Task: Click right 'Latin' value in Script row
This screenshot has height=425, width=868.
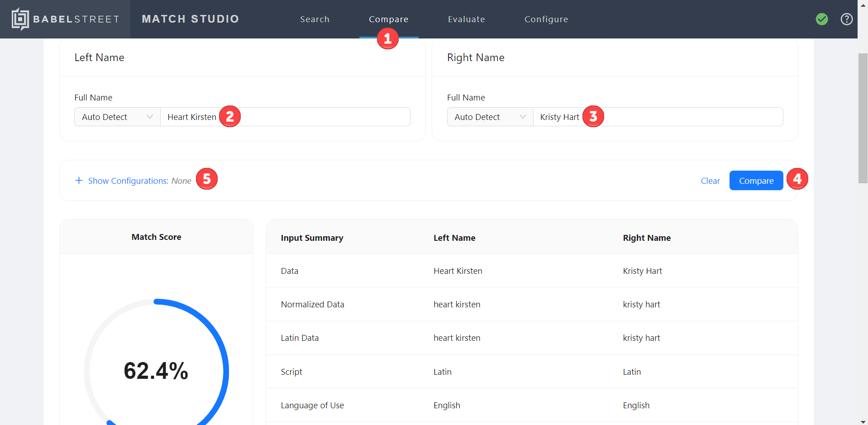Action: coord(632,372)
